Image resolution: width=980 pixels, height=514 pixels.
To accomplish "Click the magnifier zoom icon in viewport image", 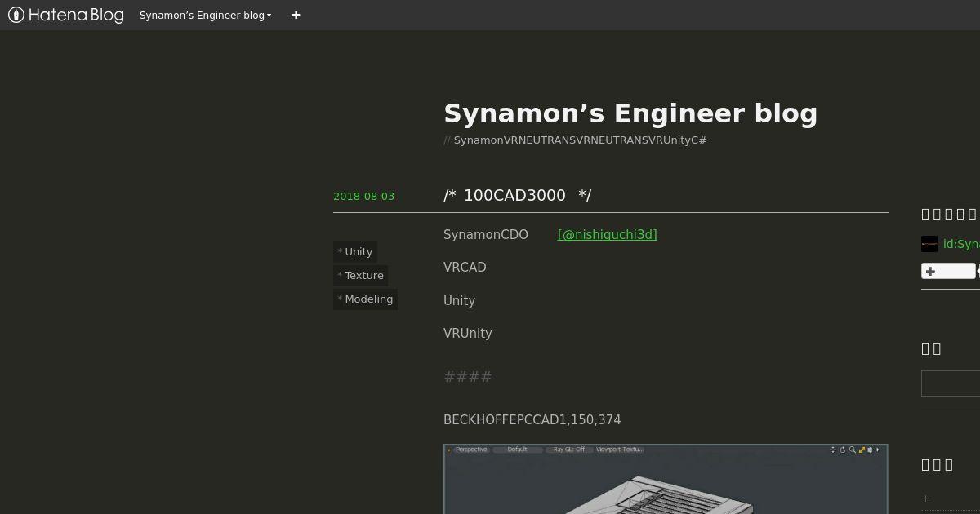I will (x=852, y=450).
